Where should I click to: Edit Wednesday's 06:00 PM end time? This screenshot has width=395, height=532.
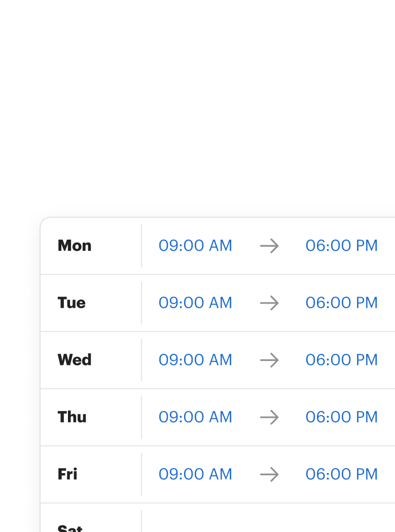click(x=341, y=360)
